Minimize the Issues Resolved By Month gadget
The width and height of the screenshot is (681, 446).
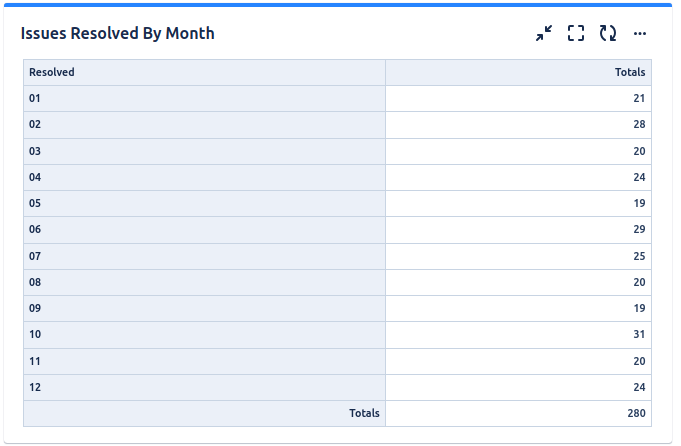(x=544, y=33)
